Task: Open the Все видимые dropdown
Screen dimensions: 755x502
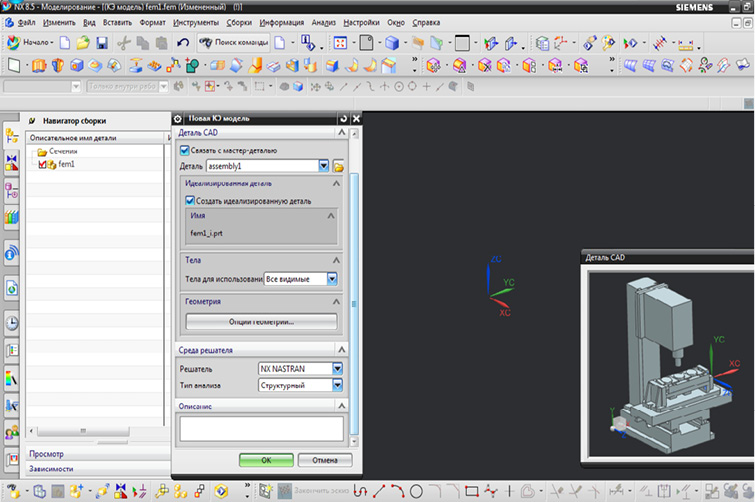Action: coord(332,279)
